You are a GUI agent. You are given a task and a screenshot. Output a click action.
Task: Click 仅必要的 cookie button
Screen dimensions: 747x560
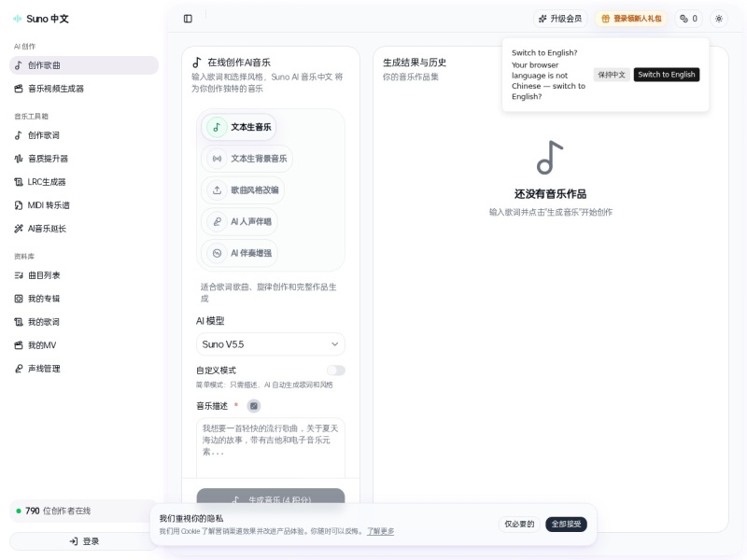[519, 525]
